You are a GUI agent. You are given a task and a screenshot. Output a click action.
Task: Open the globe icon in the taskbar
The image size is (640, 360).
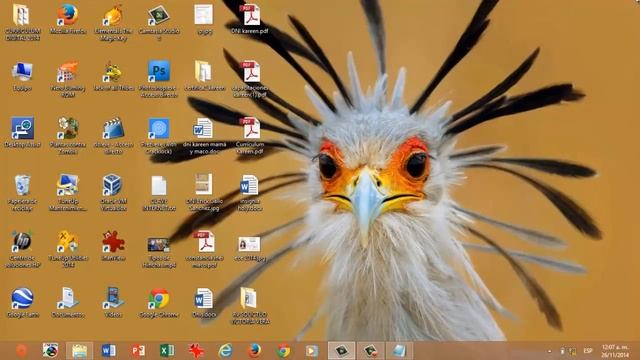click(50, 351)
